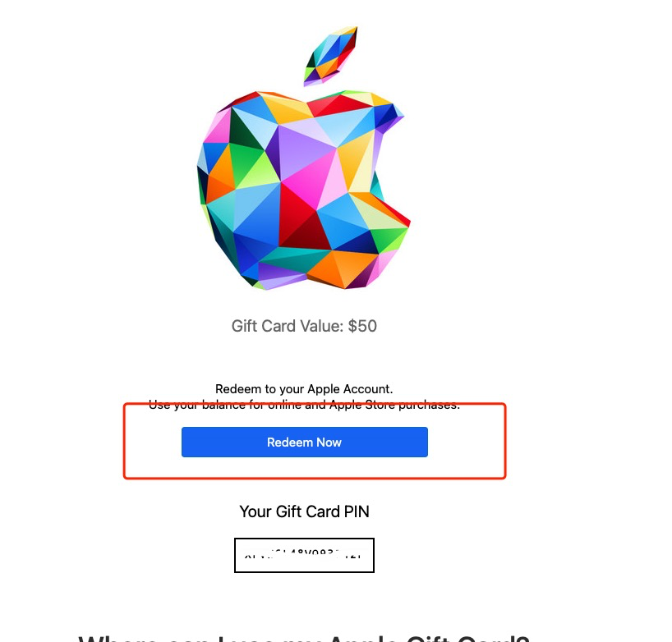Click the word PIN in the heading

(x=357, y=511)
